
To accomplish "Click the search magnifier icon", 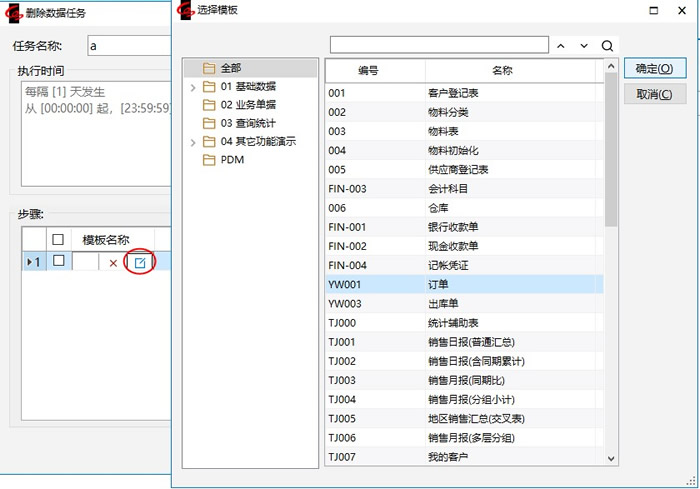I will coord(607,45).
